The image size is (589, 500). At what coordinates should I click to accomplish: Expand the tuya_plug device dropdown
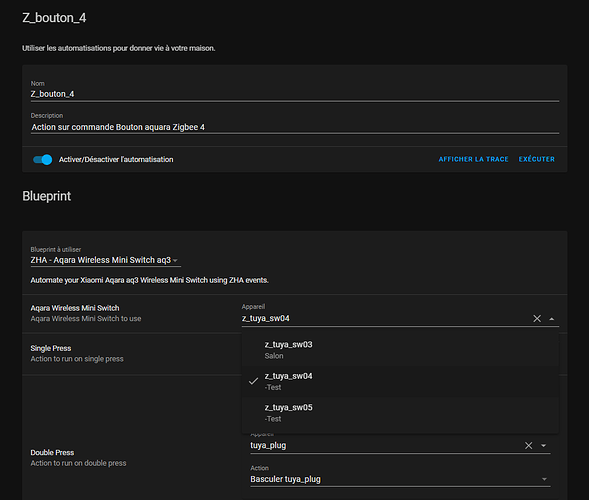click(543, 446)
